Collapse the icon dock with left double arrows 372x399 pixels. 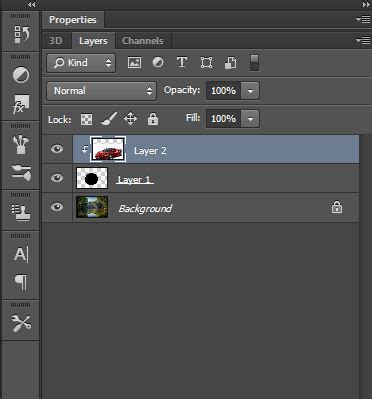31,5
